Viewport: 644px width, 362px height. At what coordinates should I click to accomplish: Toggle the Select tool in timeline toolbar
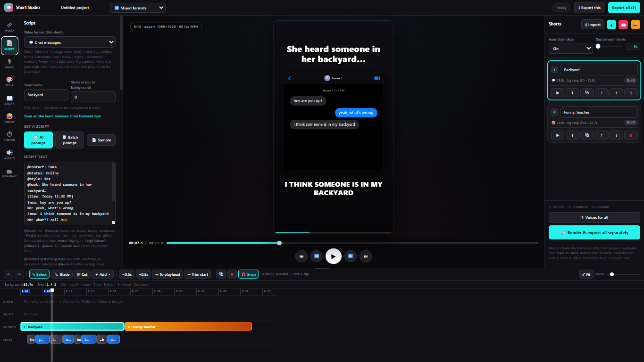[39, 274]
